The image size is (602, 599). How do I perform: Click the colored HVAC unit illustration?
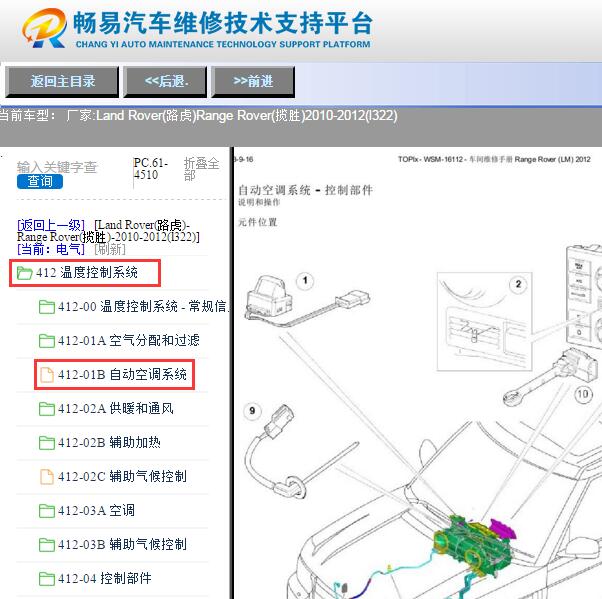point(475,545)
